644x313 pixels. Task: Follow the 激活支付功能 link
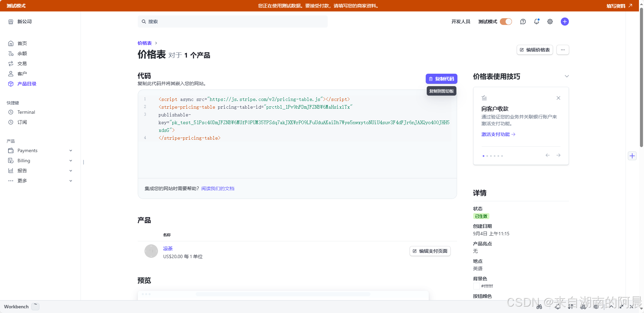[498, 134]
